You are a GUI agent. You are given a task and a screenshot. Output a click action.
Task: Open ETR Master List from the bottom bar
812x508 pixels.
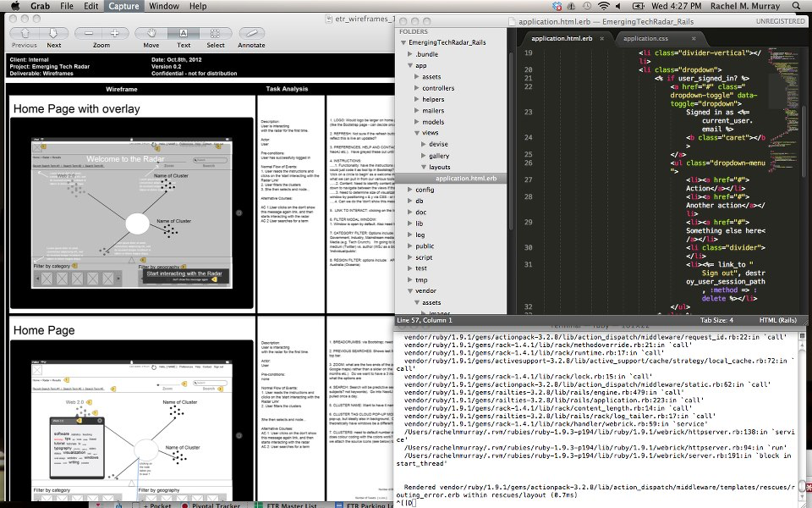coord(292,504)
